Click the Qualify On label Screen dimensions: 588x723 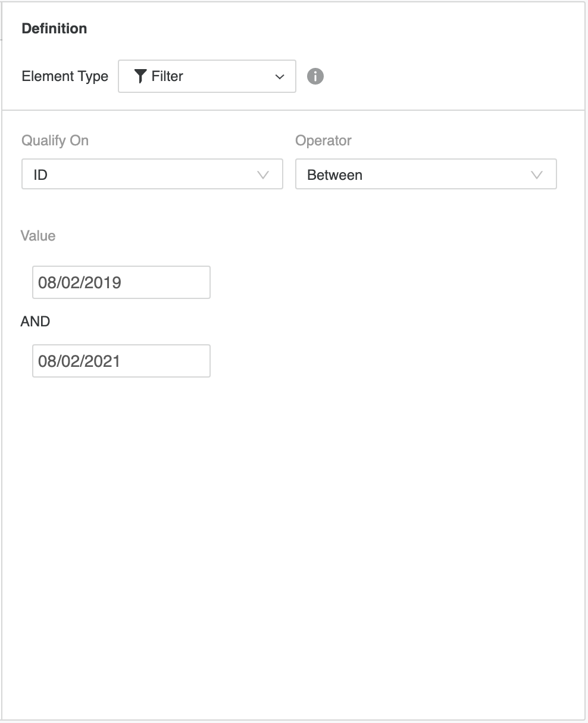pos(55,141)
